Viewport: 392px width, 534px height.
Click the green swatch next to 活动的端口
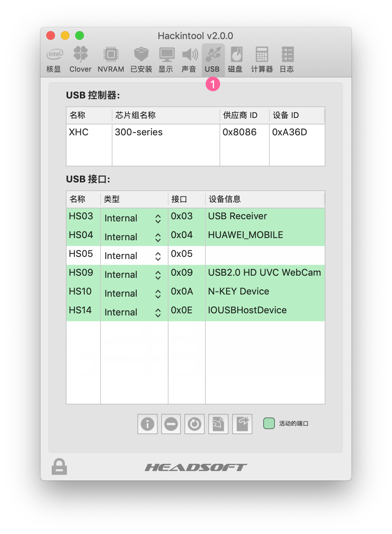click(269, 423)
